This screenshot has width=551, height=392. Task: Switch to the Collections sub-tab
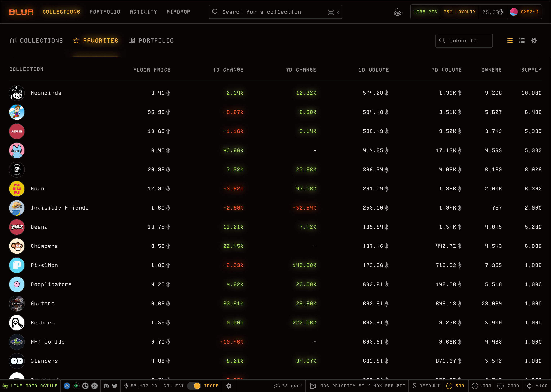click(36, 41)
